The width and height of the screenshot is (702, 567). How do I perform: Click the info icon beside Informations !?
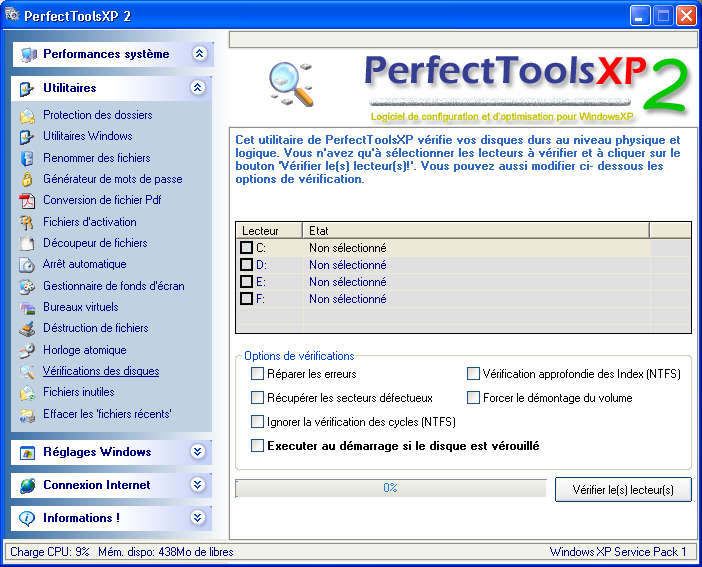(27, 518)
